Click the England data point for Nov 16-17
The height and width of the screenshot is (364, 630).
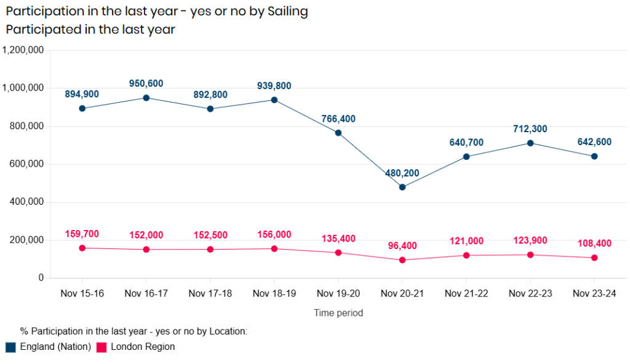pos(146,98)
